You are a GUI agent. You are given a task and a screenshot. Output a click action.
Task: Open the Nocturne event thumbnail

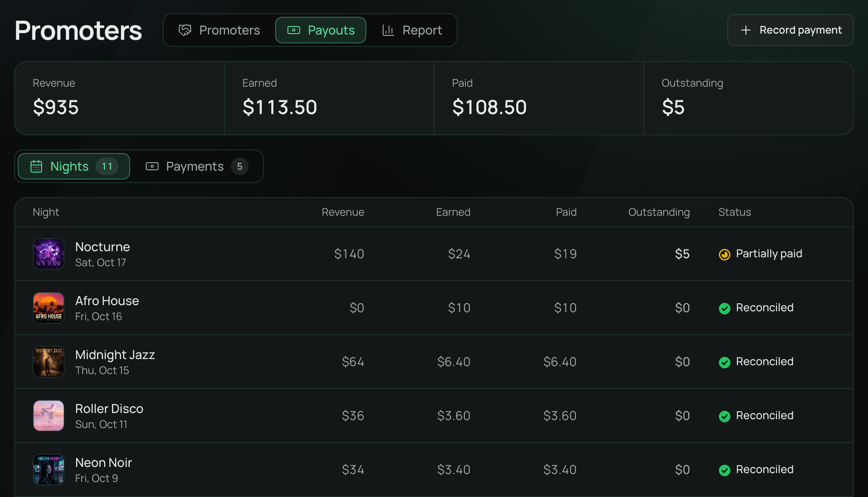tap(49, 254)
